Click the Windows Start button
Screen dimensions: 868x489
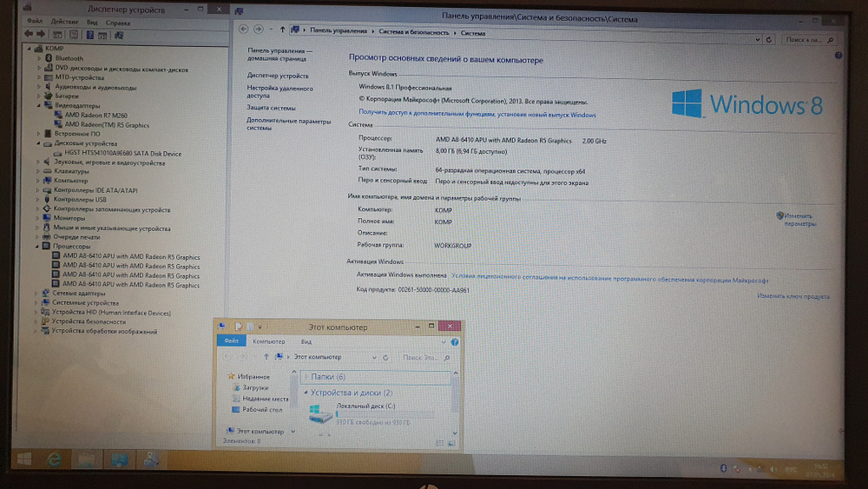[23, 459]
